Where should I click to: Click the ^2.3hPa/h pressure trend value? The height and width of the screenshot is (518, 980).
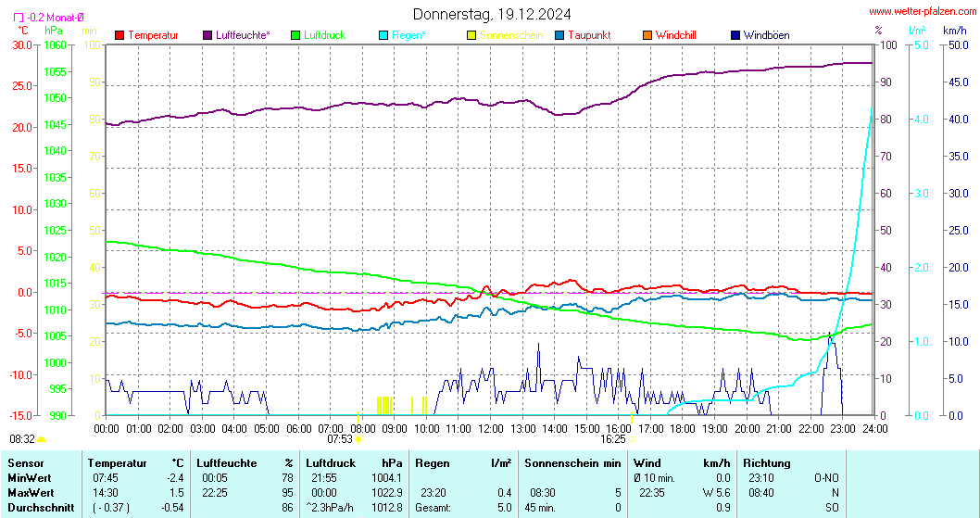tap(331, 508)
